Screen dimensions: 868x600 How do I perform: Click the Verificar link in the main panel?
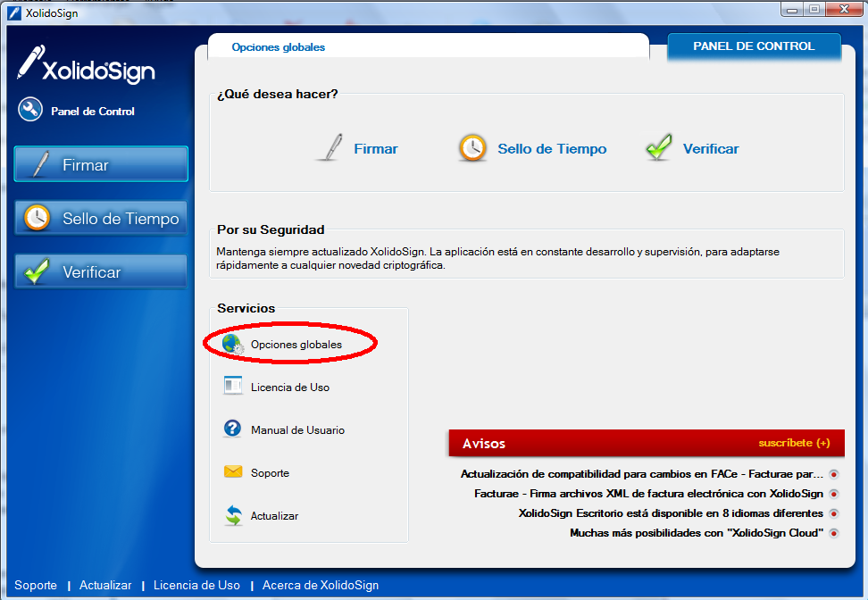point(711,149)
